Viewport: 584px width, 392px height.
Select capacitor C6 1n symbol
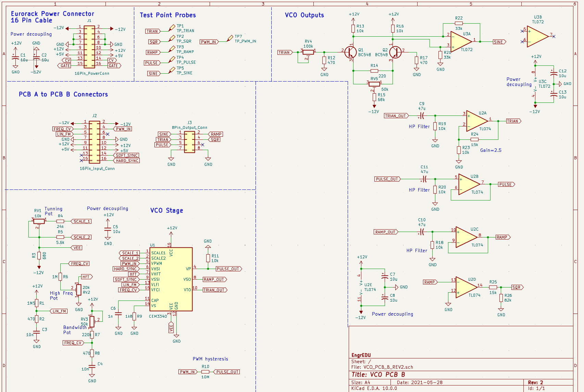pyautogui.click(x=119, y=314)
